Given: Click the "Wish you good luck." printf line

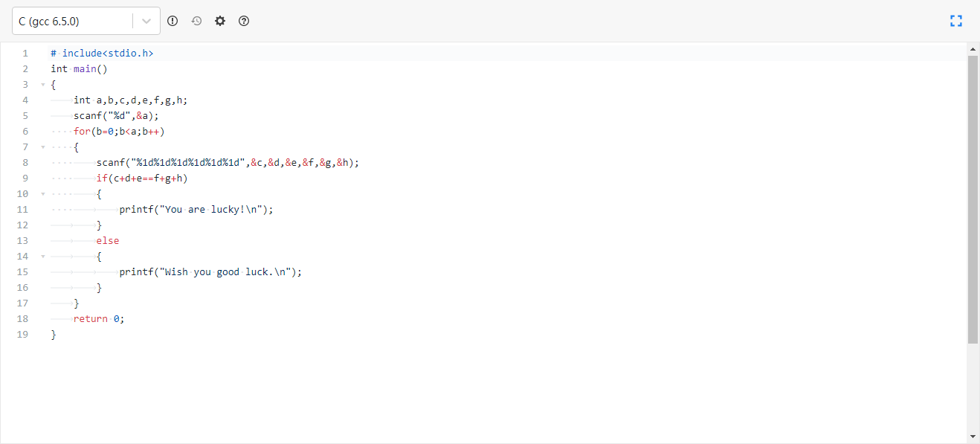Looking at the screenshot, I should pos(210,272).
